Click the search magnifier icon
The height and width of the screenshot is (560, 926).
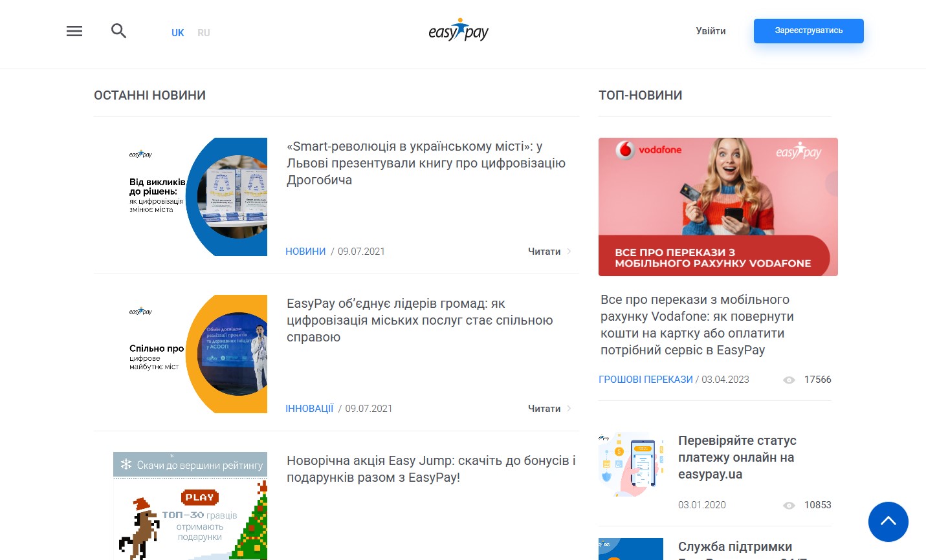coord(118,31)
